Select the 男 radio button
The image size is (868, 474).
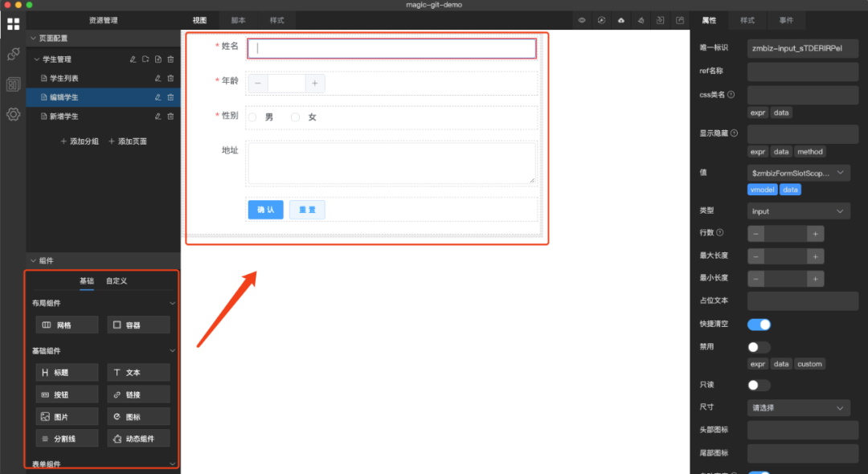[x=252, y=117]
